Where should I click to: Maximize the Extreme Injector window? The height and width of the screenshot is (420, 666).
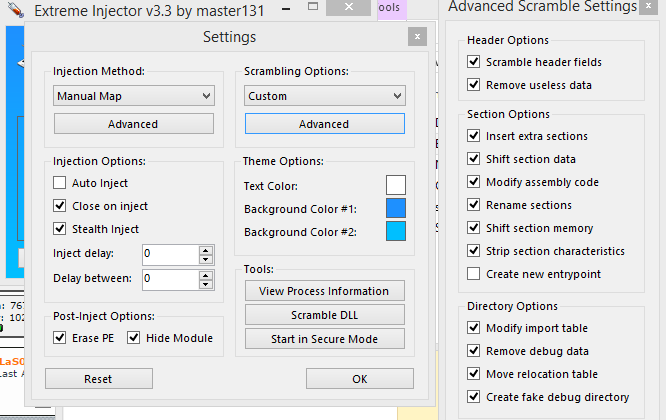313,7
